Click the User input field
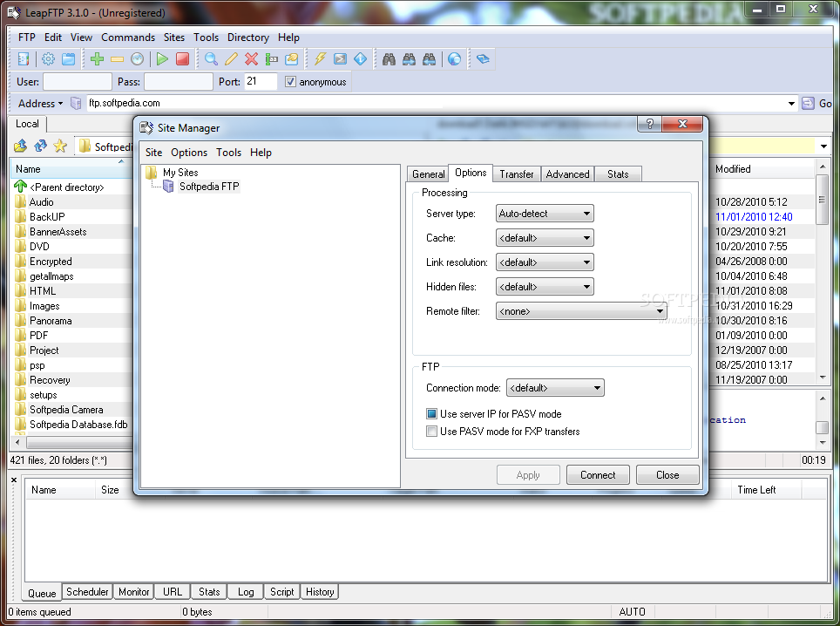The height and width of the screenshot is (626, 840). [x=78, y=81]
